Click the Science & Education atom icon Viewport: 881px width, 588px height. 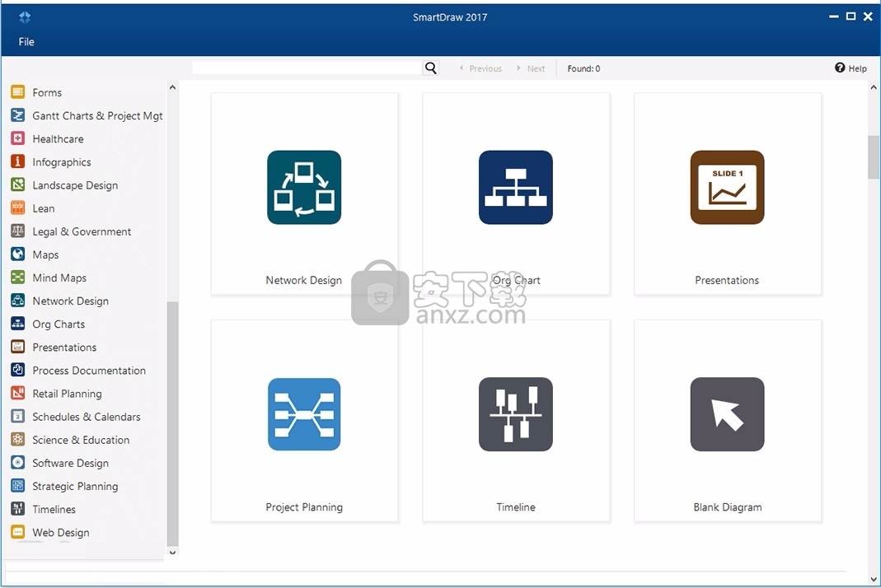tap(18, 440)
